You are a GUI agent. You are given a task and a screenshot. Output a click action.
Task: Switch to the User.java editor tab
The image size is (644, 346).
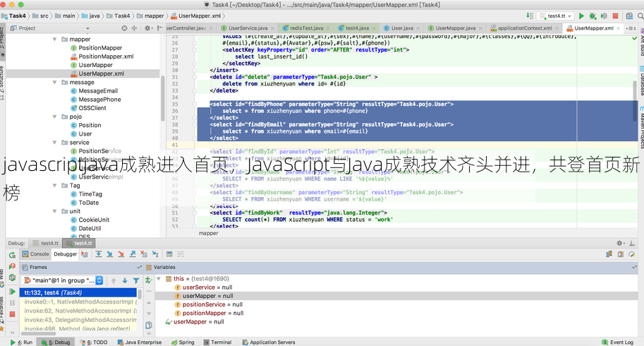pyautogui.click(x=401, y=28)
